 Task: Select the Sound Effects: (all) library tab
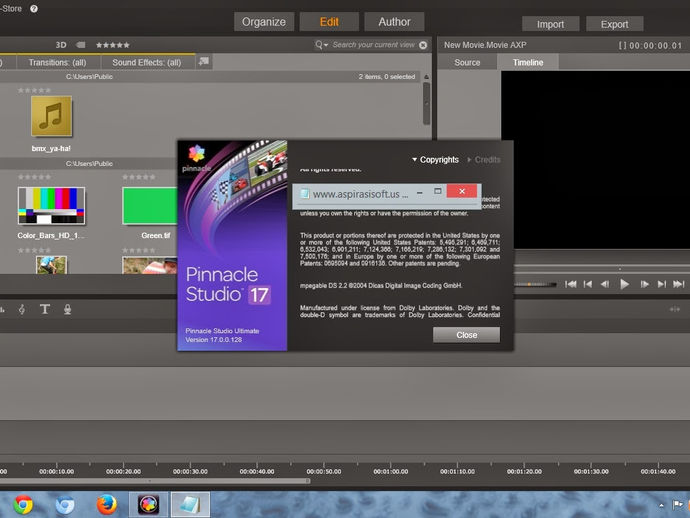point(147,62)
